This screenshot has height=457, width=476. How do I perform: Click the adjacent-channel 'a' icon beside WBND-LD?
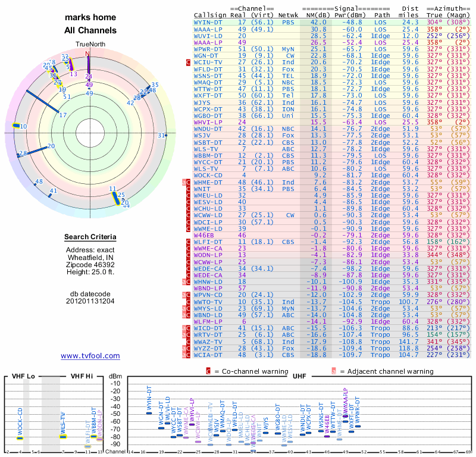pyautogui.click(x=184, y=315)
